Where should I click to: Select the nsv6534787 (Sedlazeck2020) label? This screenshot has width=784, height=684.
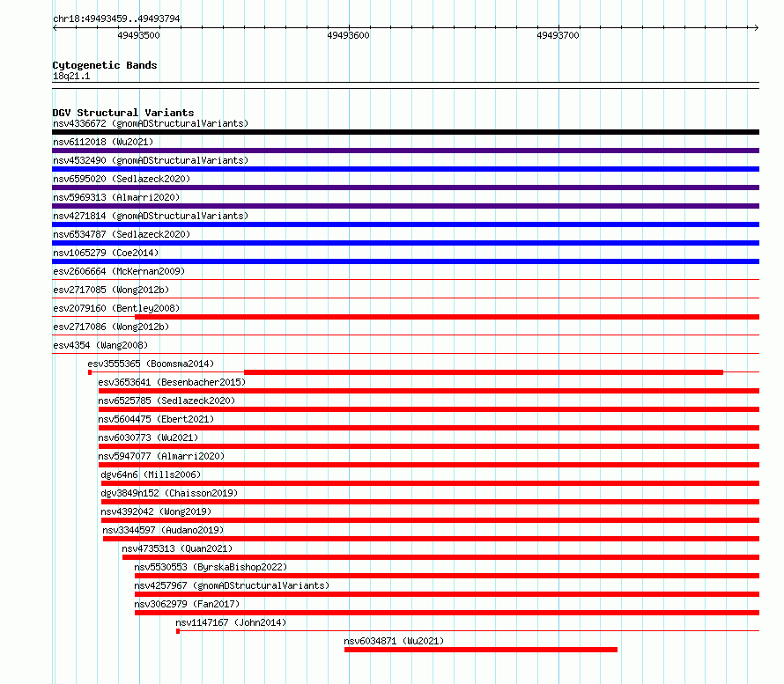(122, 234)
